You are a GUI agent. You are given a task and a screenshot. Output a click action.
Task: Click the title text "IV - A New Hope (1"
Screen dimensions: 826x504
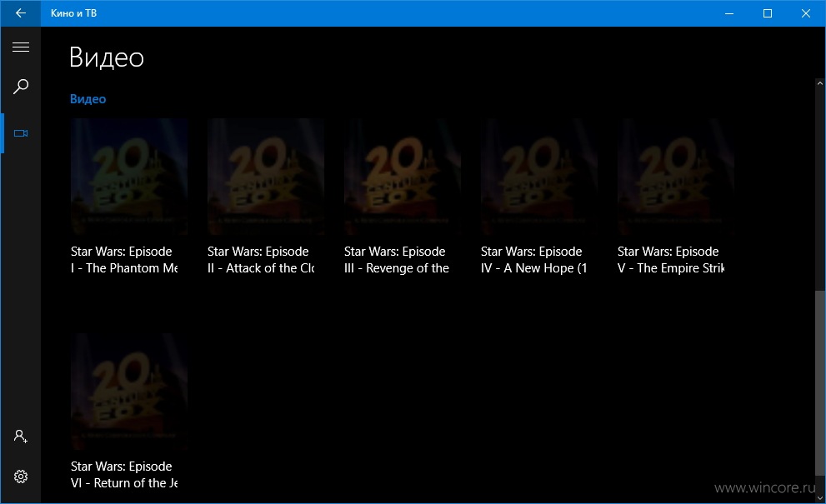533,268
